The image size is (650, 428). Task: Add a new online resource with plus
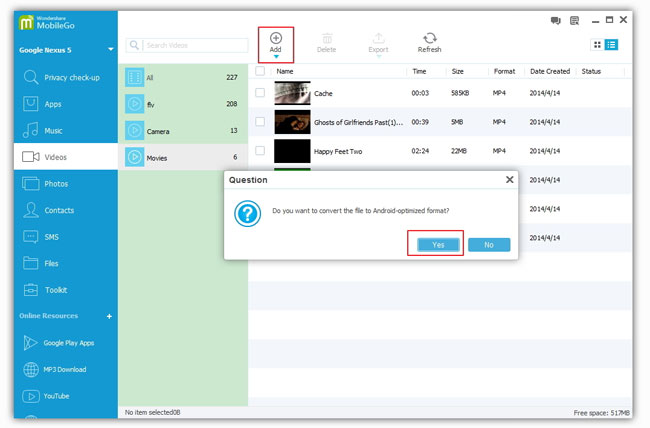point(109,316)
